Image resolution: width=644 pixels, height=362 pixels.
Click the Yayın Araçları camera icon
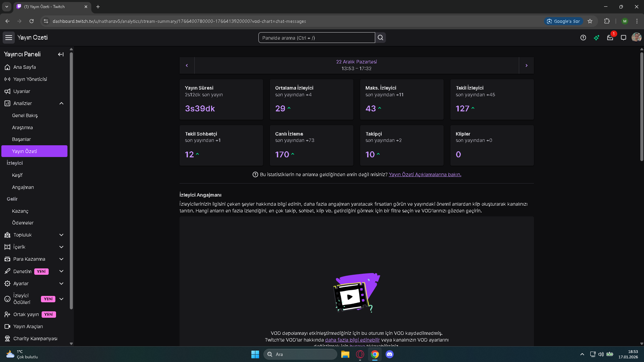pos(7,326)
